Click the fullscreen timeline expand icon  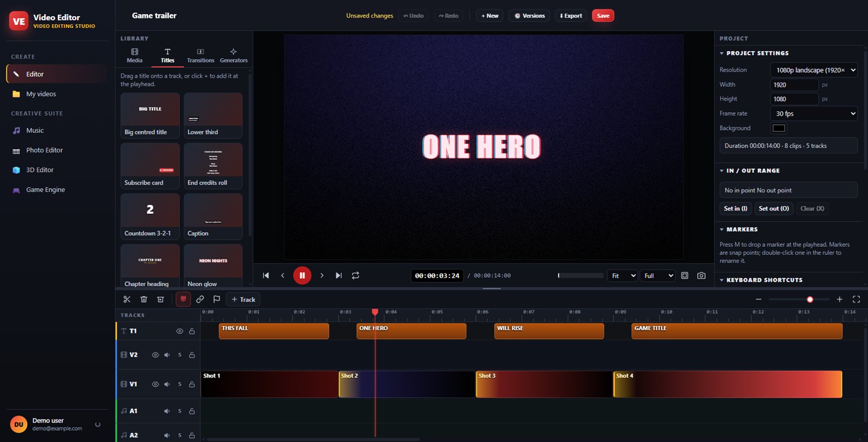click(x=856, y=299)
